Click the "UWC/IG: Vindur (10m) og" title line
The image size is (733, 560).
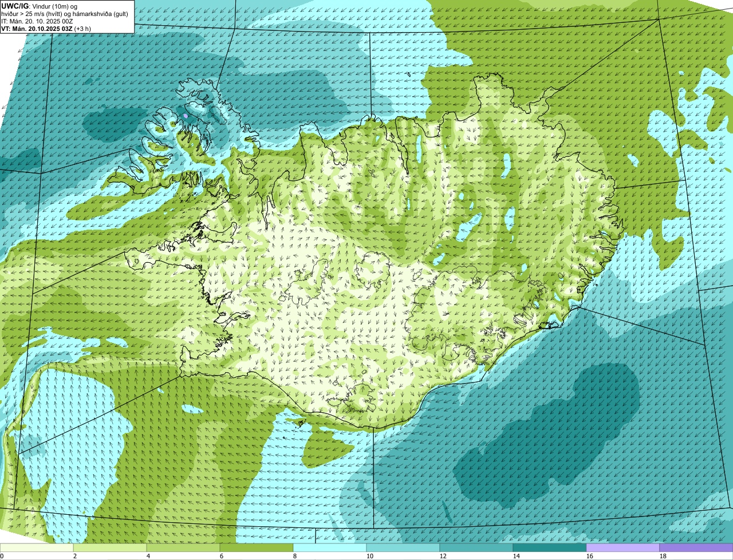pos(40,6)
